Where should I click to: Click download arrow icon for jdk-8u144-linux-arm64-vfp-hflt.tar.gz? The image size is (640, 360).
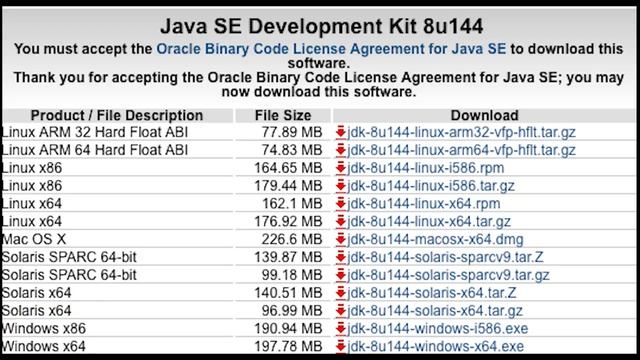(341, 150)
